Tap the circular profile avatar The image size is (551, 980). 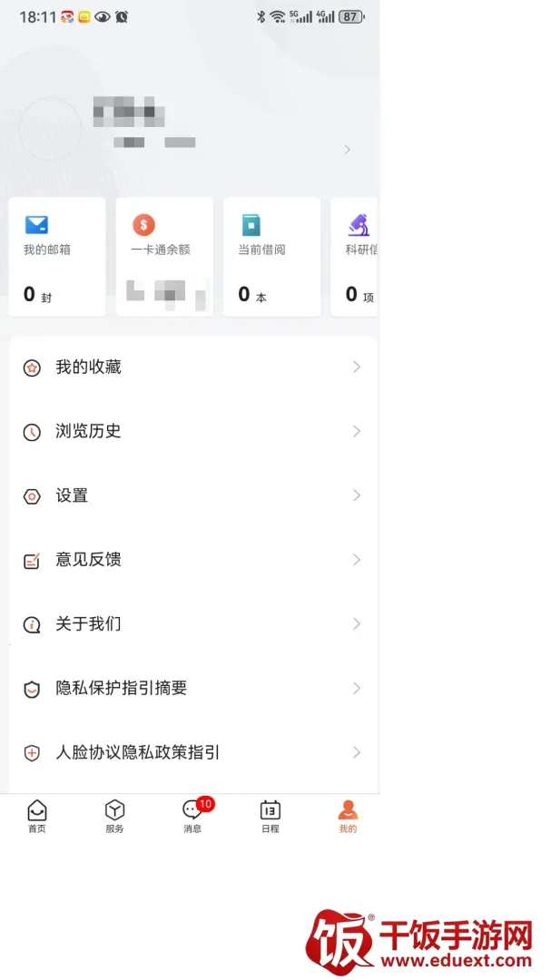(50, 128)
